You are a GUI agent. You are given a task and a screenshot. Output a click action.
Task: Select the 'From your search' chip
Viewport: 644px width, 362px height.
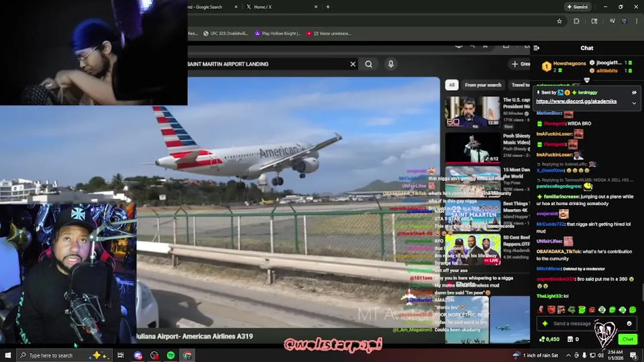tap(483, 85)
